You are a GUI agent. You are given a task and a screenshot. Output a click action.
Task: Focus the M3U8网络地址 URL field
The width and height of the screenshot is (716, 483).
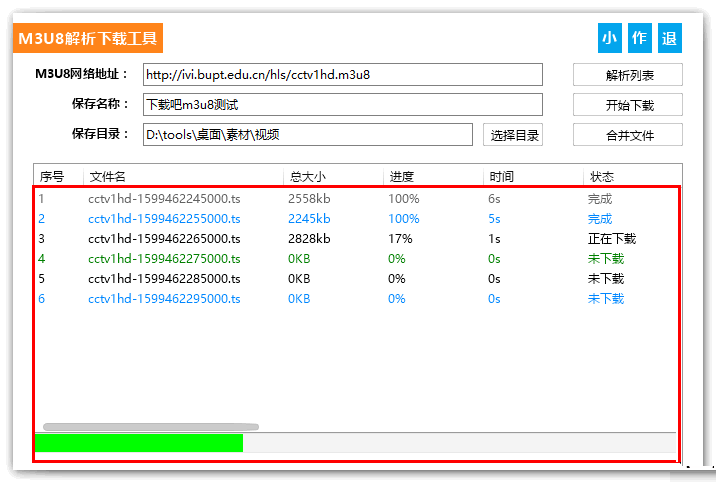(343, 75)
